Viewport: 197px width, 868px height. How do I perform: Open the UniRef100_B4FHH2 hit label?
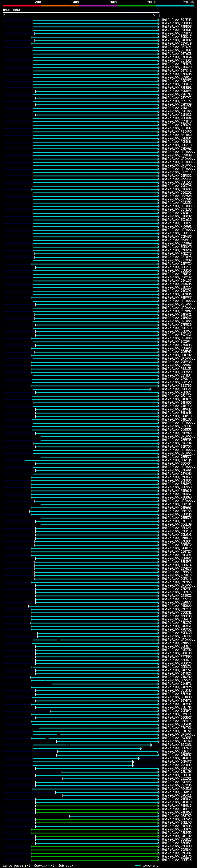(177, 40)
